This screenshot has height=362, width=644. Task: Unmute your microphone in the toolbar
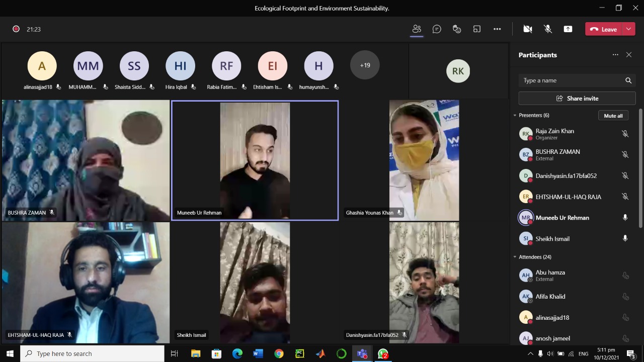pyautogui.click(x=548, y=29)
